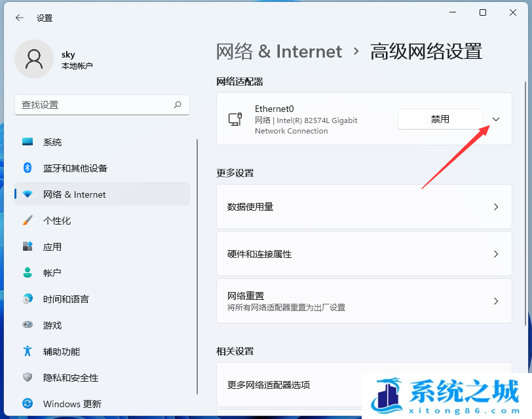Open 辅助功能 accessibility settings
The height and width of the screenshot is (419, 532).
point(62,352)
